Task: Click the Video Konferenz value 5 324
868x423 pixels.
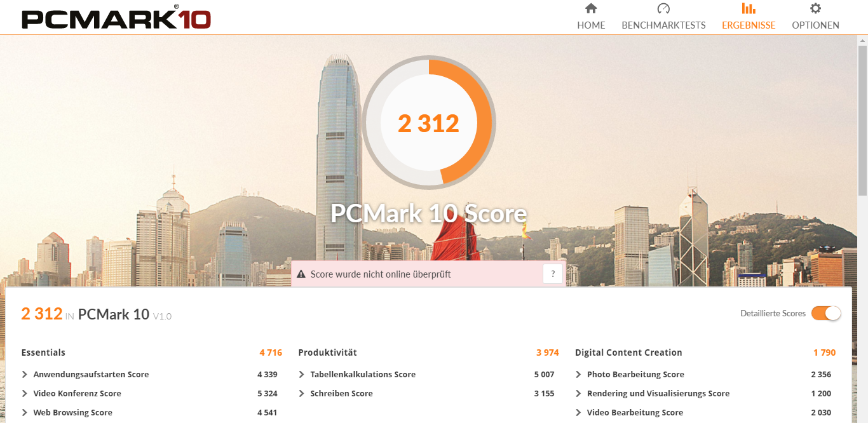Action: pyautogui.click(x=268, y=394)
